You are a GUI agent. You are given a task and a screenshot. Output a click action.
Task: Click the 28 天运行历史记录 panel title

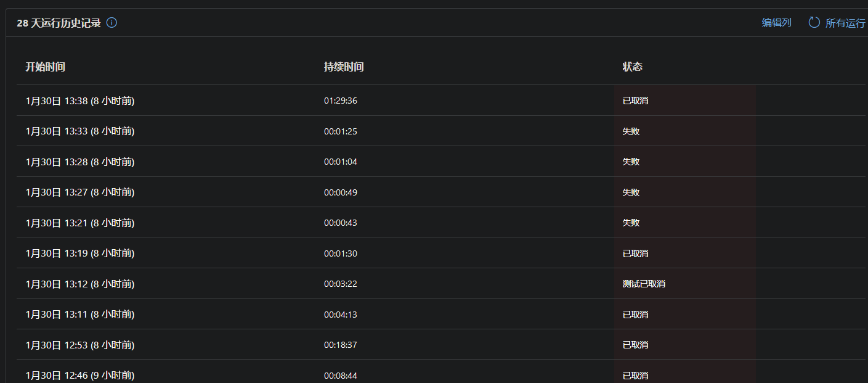pos(59,23)
